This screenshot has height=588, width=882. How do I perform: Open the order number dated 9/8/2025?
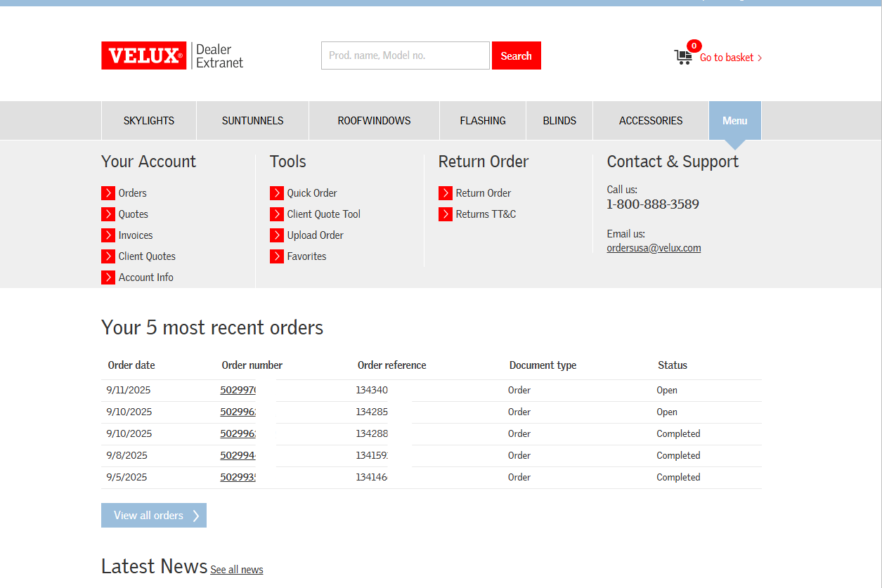[x=238, y=455]
